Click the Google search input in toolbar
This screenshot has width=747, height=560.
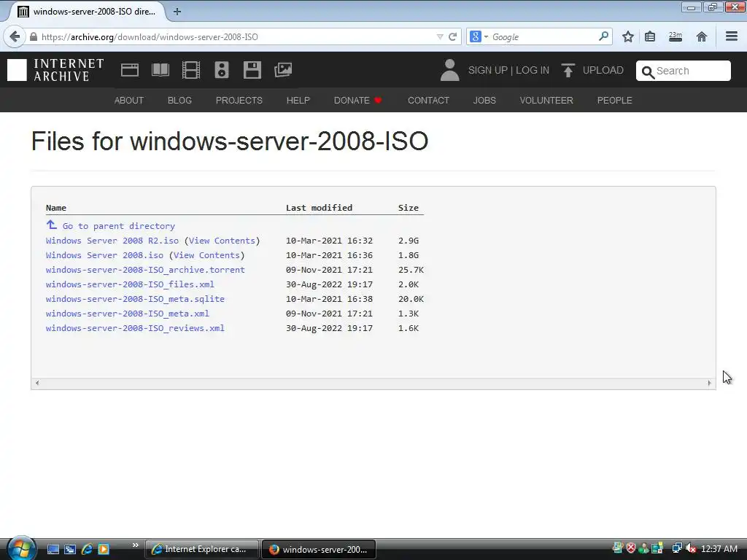click(x=543, y=36)
